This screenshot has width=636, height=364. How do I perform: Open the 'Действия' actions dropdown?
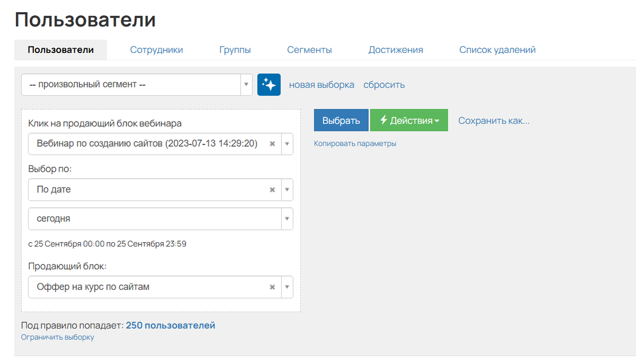[409, 120]
